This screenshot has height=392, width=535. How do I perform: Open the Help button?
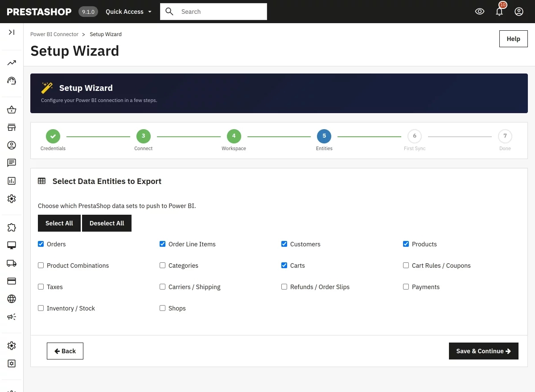click(514, 39)
